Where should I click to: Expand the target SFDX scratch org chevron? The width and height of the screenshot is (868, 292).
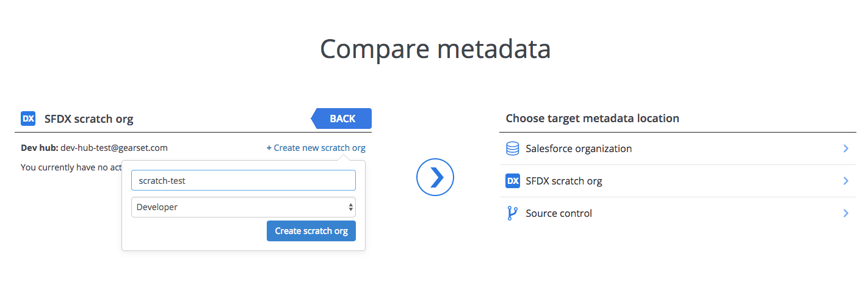click(845, 181)
